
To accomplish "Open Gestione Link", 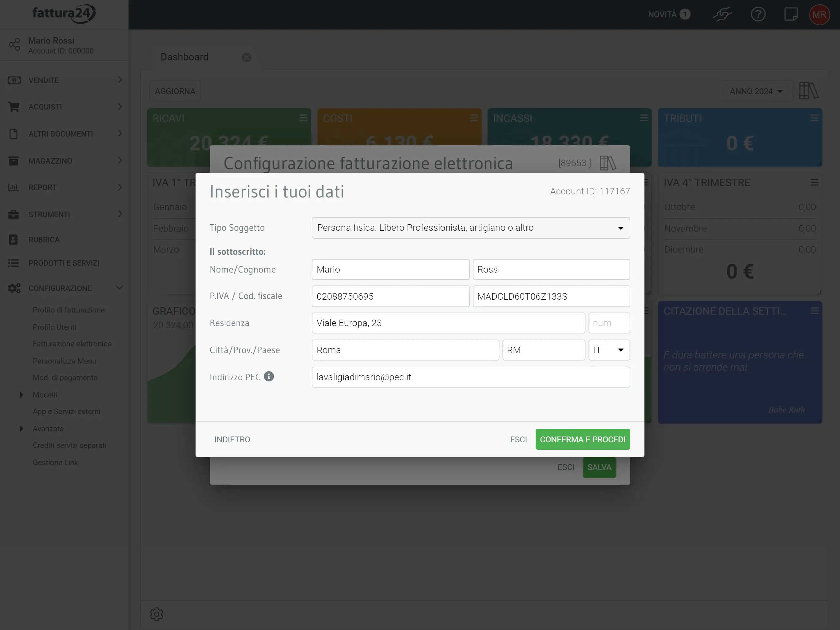I will [55, 462].
